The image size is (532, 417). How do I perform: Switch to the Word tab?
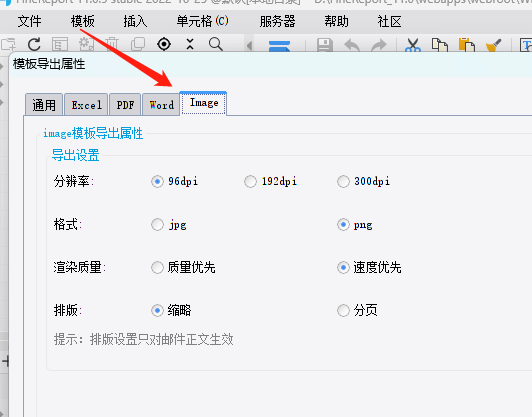coord(162,105)
